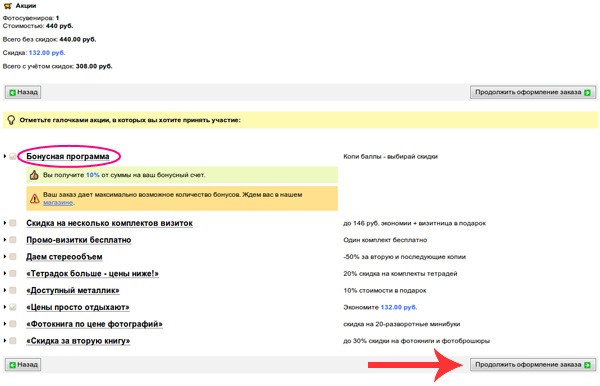Click Всего с учётом скидок 308.00 руб.

point(57,66)
